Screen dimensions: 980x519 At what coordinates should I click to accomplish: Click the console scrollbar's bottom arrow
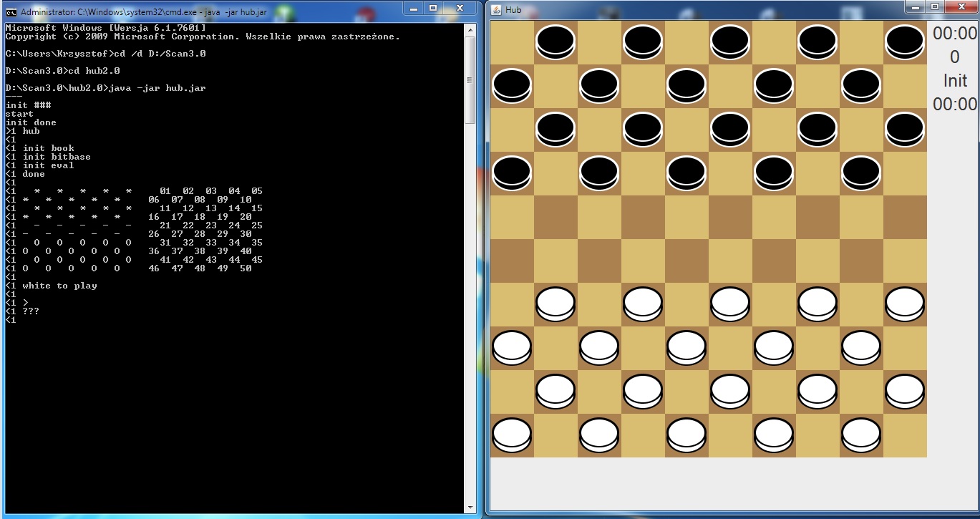pos(470,507)
